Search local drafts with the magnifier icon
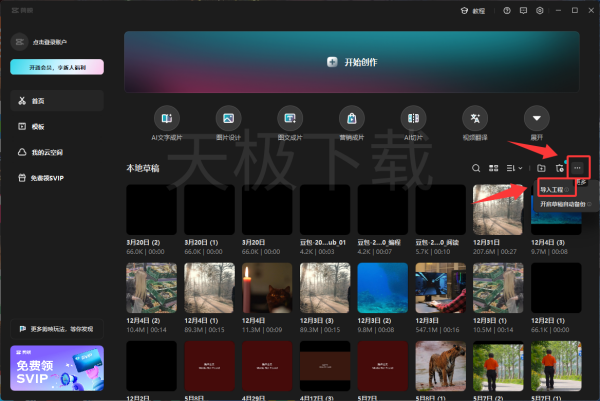Viewport: 600px width, 401px height. click(477, 168)
